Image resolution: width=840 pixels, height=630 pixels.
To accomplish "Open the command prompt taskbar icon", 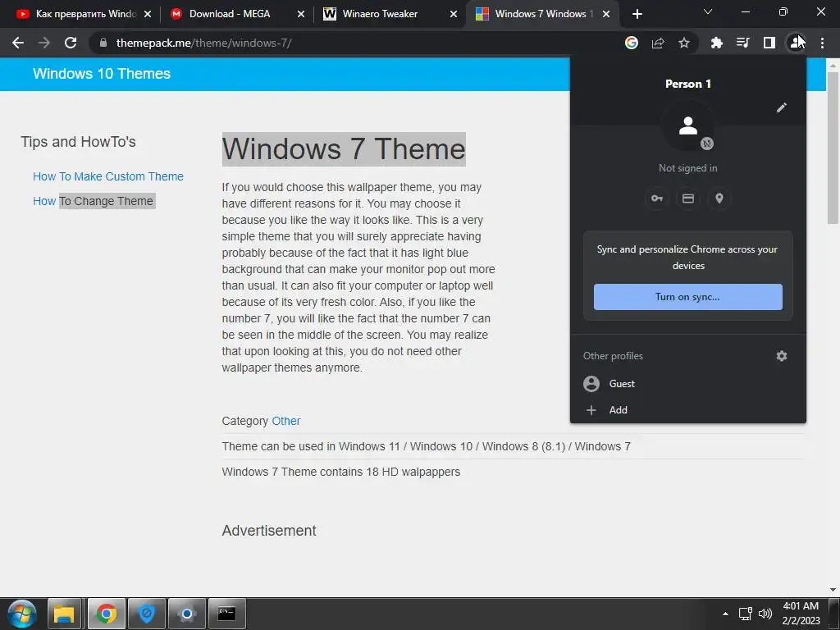I will coord(226,614).
